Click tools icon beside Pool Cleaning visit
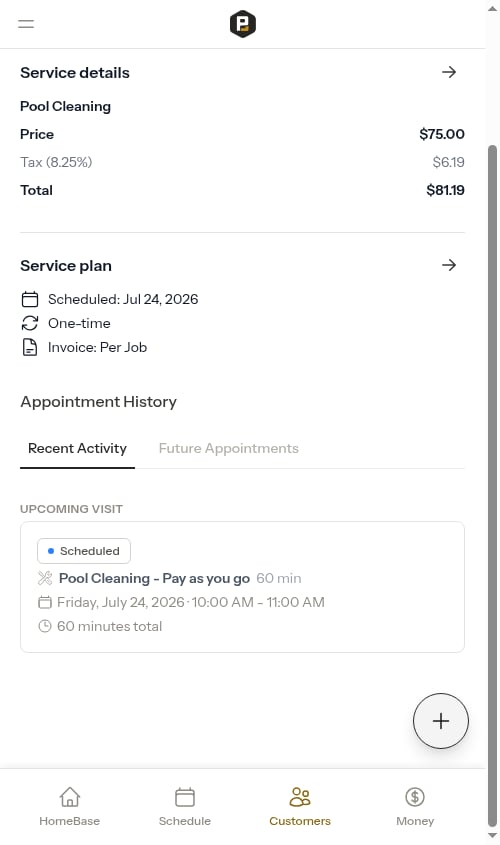This screenshot has width=500, height=845. pos(45,578)
